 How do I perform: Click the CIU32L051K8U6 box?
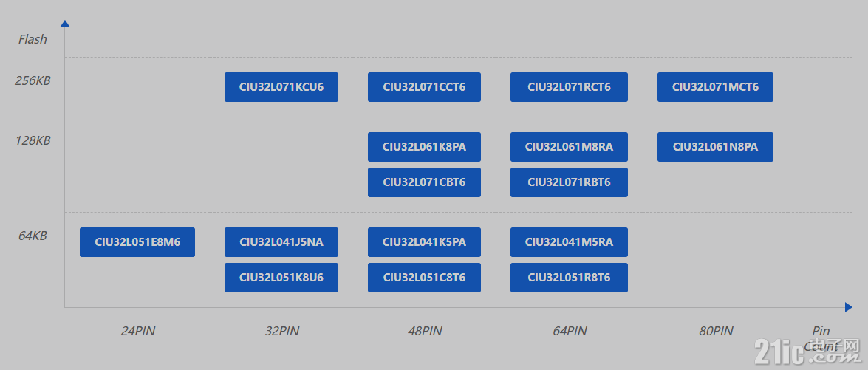(281, 277)
